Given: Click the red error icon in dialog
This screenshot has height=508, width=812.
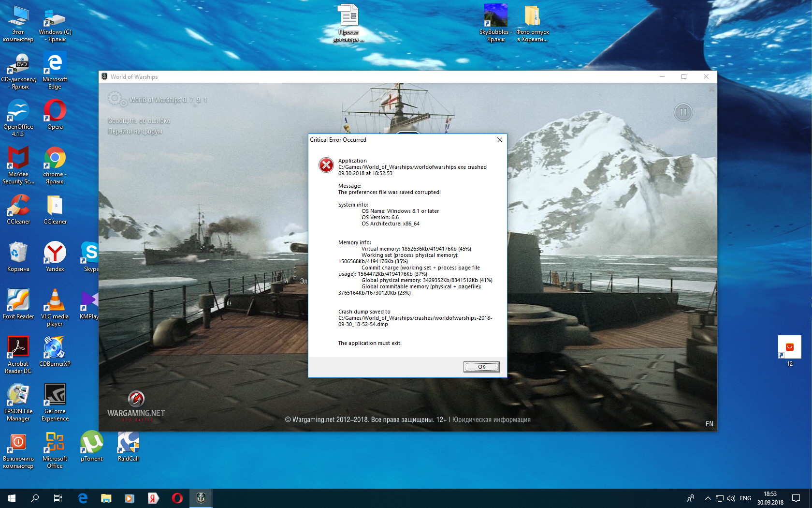Looking at the screenshot, I should (326, 165).
